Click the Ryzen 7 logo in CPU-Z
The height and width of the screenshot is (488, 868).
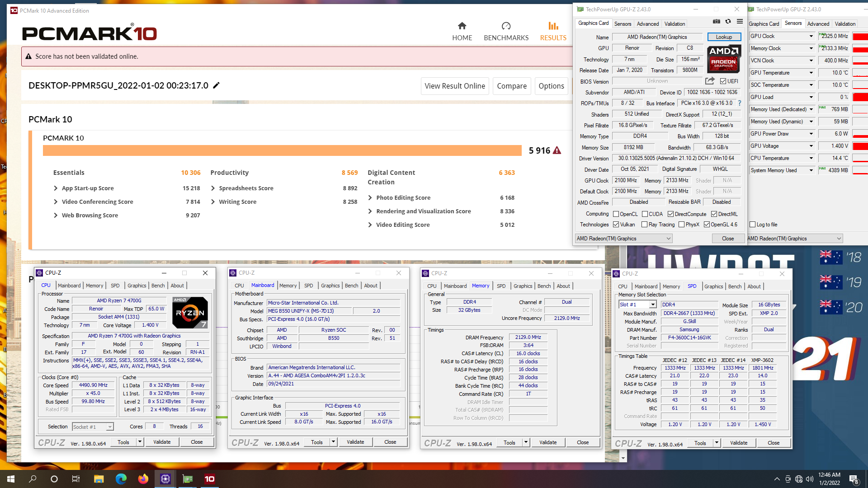pos(190,312)
